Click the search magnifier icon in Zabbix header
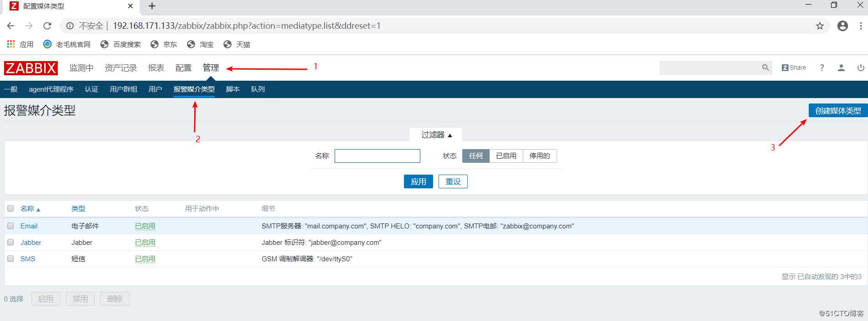 (x=765, y=67)
